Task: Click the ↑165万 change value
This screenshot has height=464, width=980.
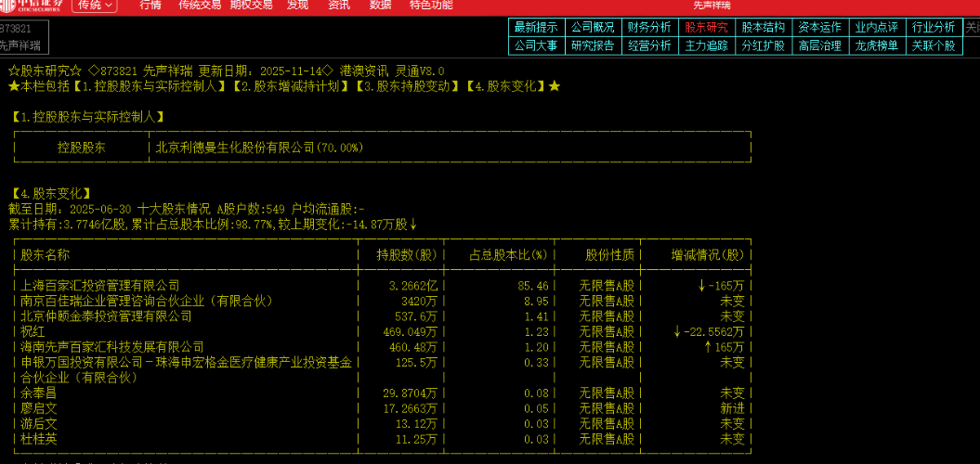Action: coord(724,346)
